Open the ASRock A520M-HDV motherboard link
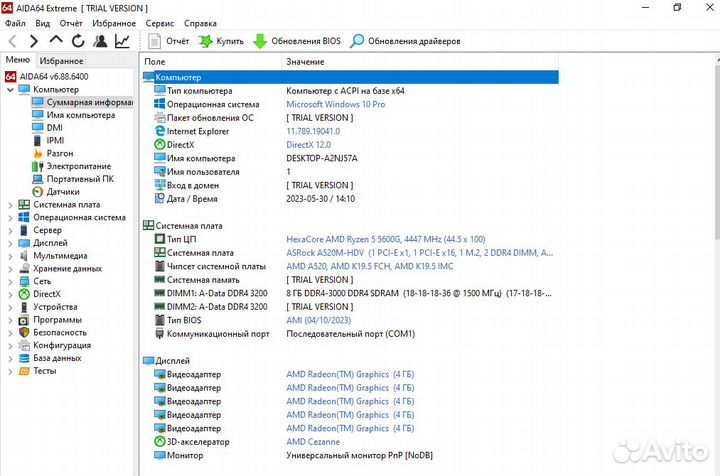This screenshot has width=720, height=476. click(419, 253)
